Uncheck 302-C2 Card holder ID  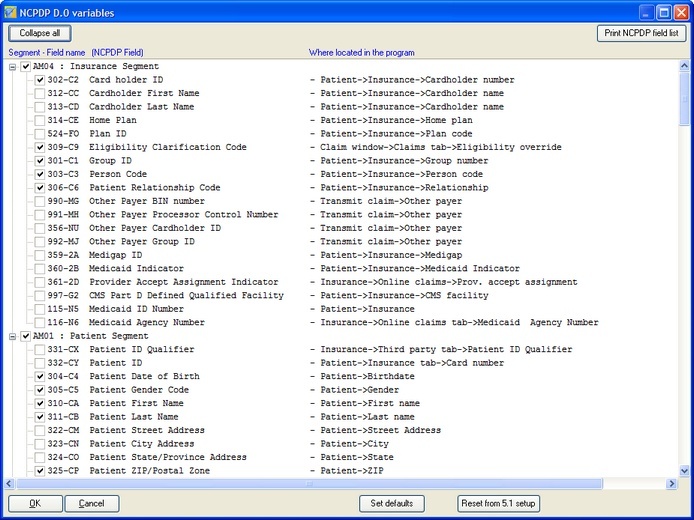tap(40, 80)
